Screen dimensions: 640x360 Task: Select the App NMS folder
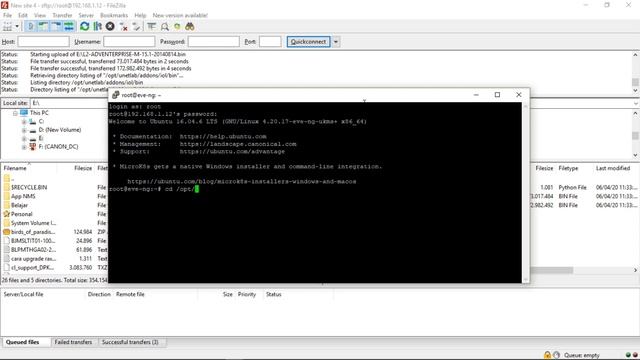23,196
